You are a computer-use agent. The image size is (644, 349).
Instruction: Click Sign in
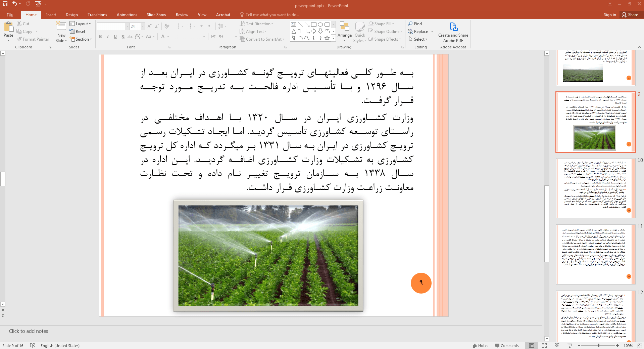coord(610,15)
